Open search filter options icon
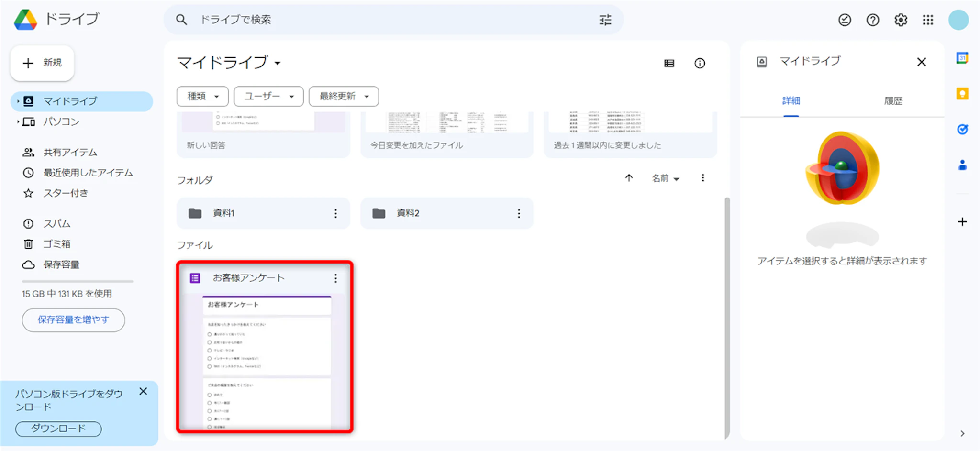Image resolution: width=980 pixels, height=451 pixels. coord(605,20)
